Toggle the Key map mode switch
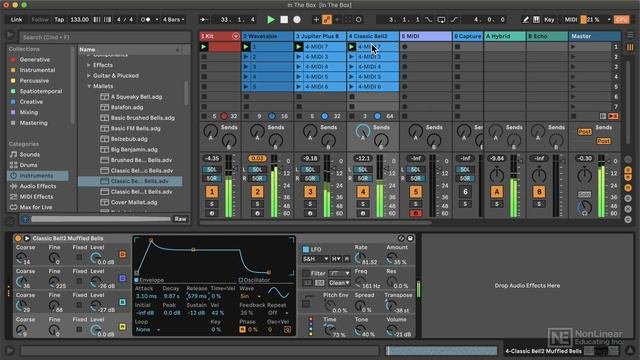Image resolution: width=640 pixels, height=360 pixels. pos(549,20)
